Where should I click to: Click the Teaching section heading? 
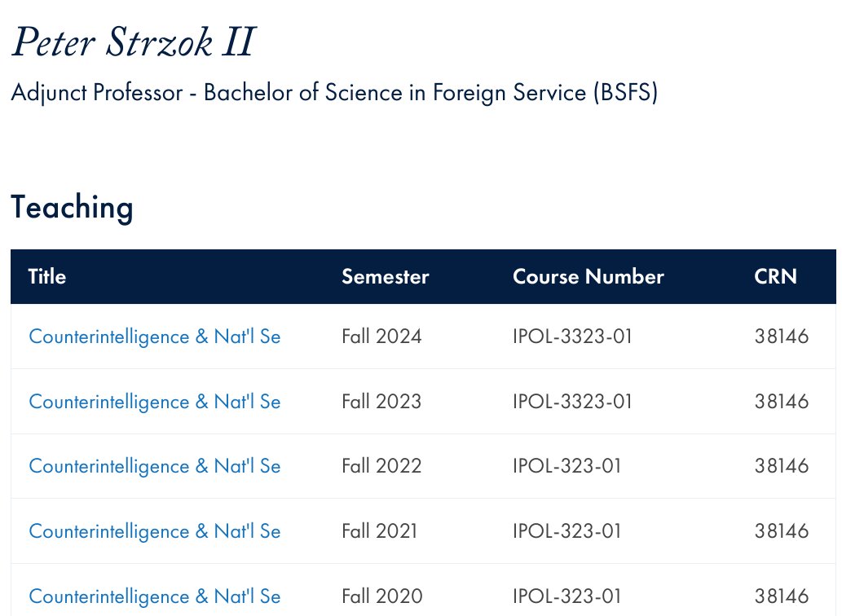(x=72, y=208)
